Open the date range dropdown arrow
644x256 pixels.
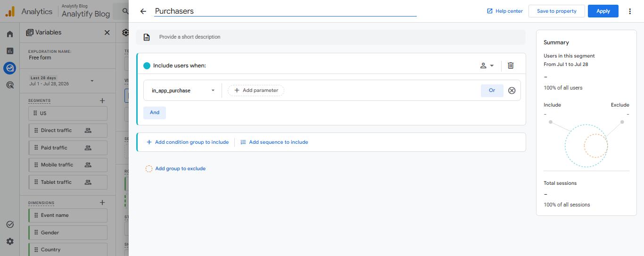pyautogui.click(x=92, y=81)
